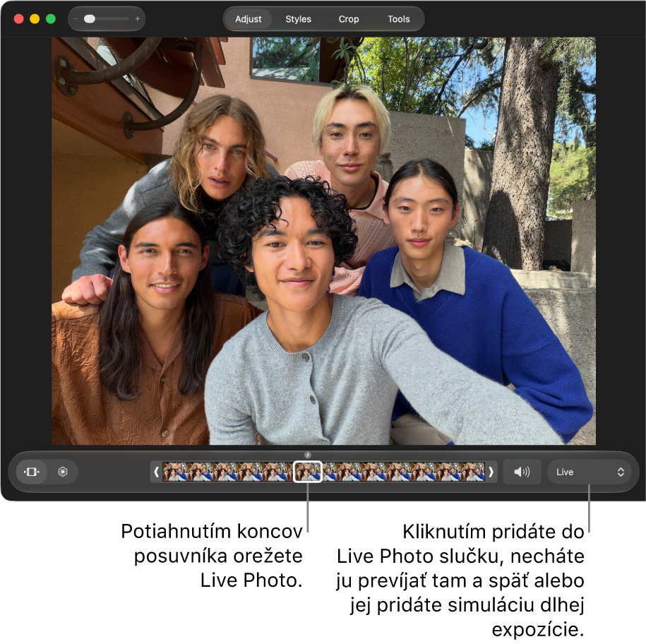Click the zoom in plus icon
The height and width of the screenshot is (644, 646).
click(138, 19)
